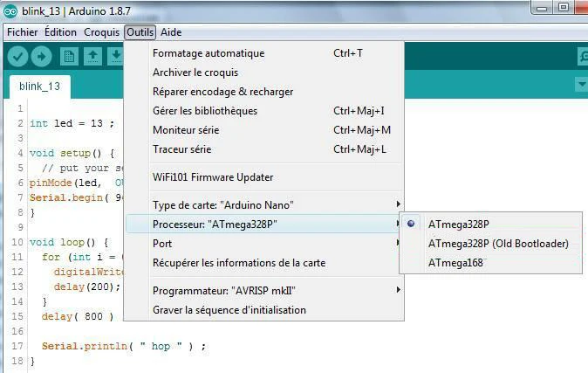Expand the Programmateur AVRISP mkII submenu
Screen dimensions: 588x373
(264, 291)
